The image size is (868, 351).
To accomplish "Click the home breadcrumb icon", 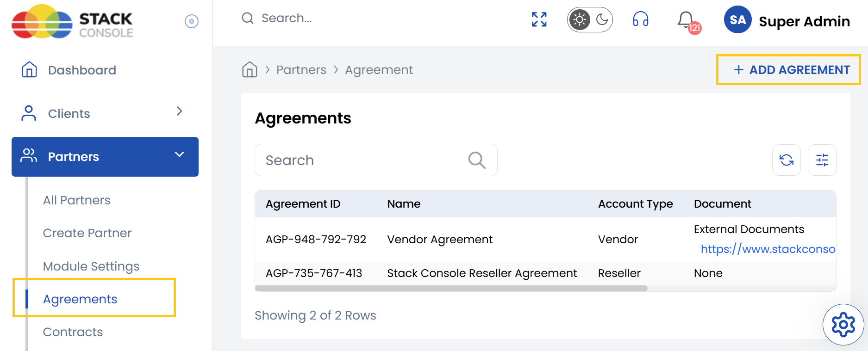I will 250,70.
